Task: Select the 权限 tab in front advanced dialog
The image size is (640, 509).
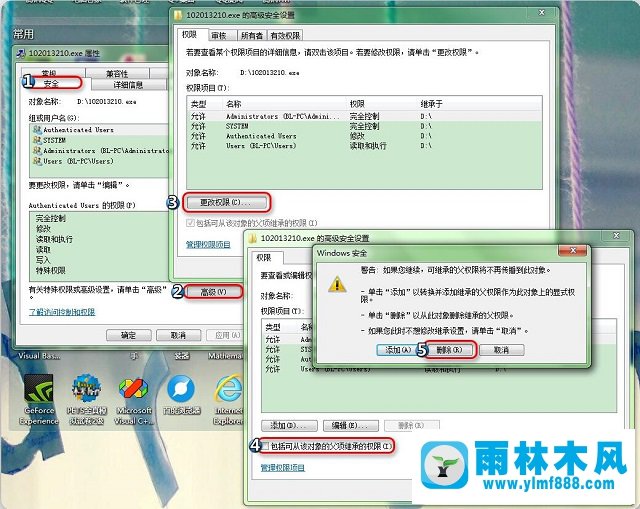Action: (x=264, y=258)
